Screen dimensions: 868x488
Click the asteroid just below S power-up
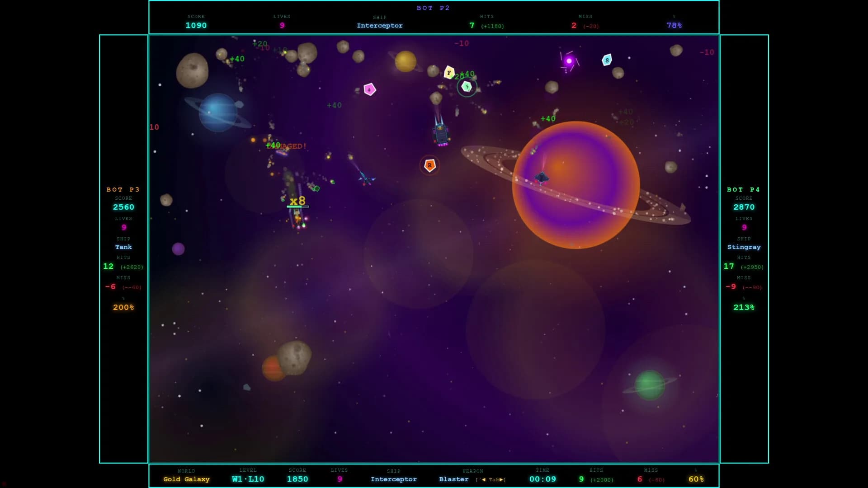(x=618, y=73)
